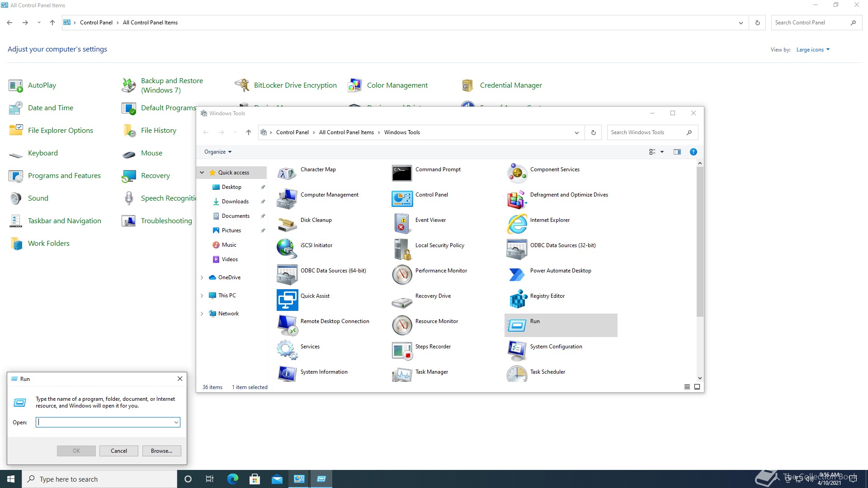
Task: Switch to large icons view in status bar
Action: [697, 387]
